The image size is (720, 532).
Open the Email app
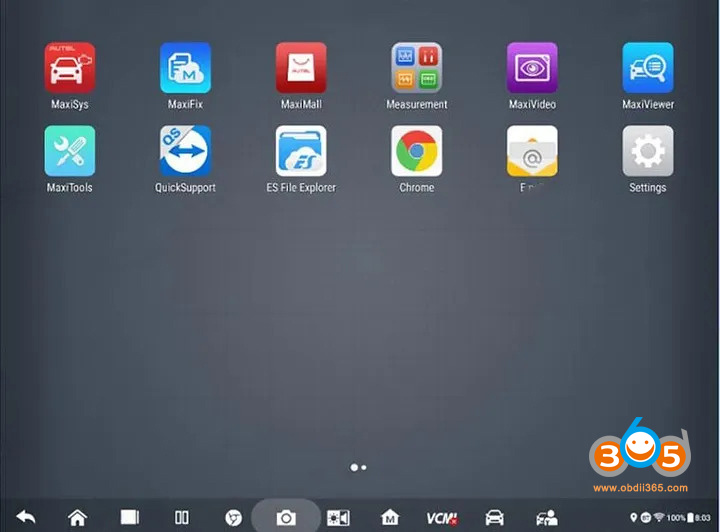point(532,151)
